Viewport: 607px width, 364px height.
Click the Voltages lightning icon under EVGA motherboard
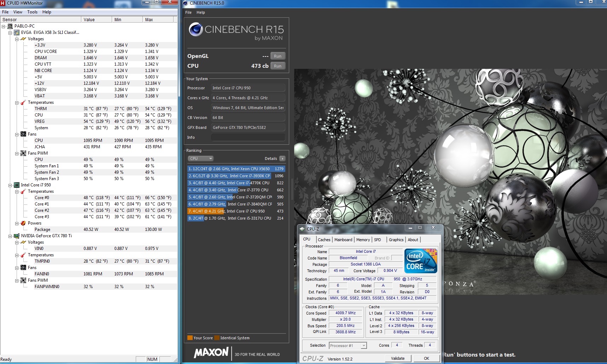pyautogui.click(x=23, y=39)
